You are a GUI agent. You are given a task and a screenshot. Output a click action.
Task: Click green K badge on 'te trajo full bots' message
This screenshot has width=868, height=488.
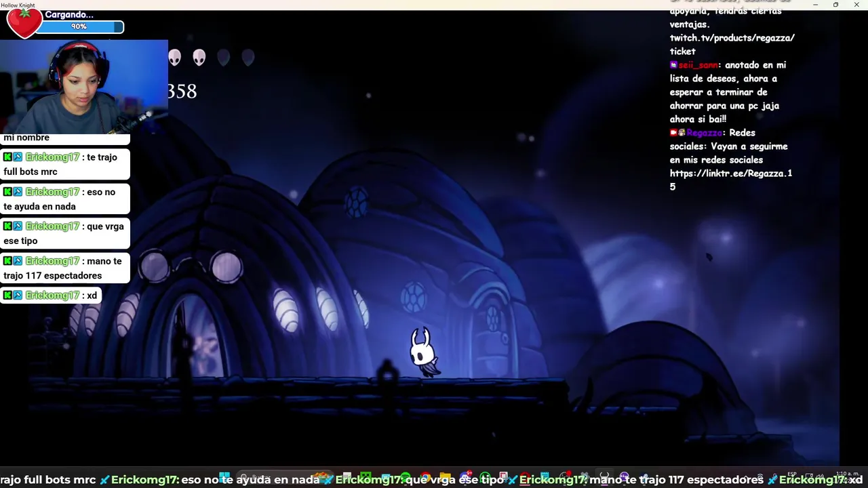[7, 157]
